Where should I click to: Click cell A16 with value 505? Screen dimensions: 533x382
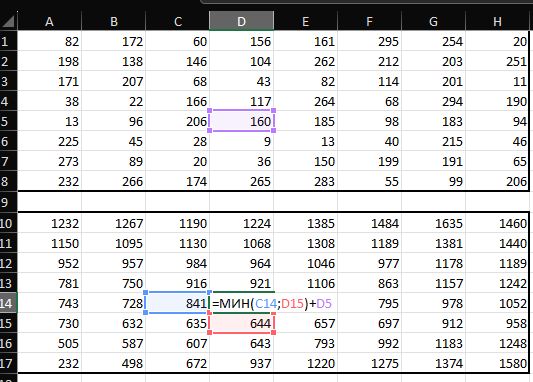coord(49,343)
